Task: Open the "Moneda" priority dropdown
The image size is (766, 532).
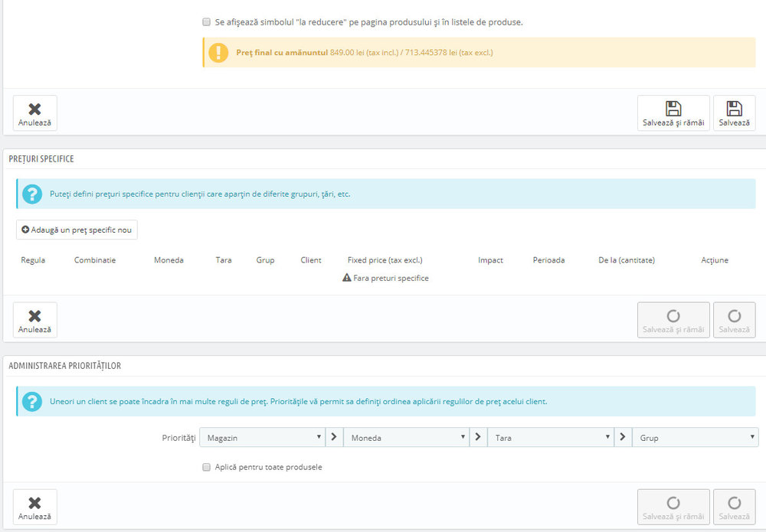Action: [x=407, y=437]
